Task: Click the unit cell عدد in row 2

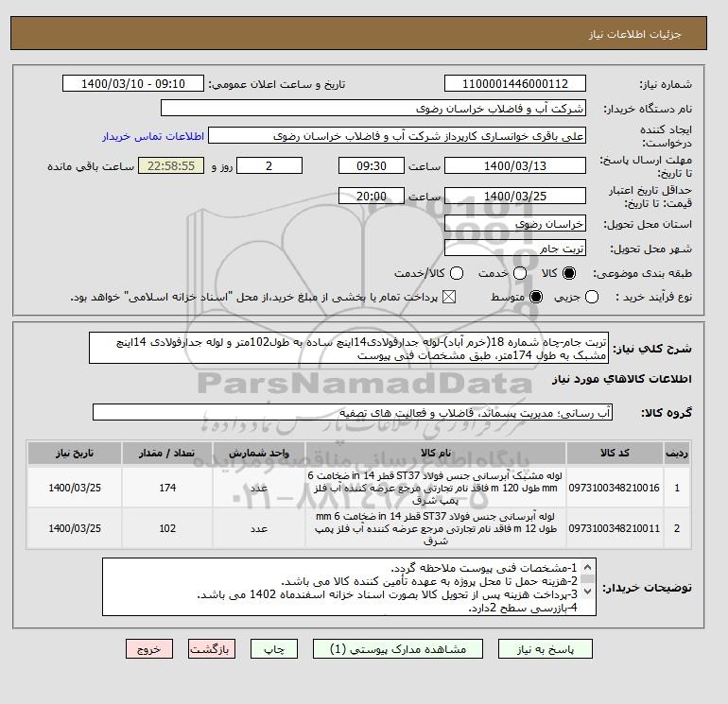Action: (x=259, y=528)
